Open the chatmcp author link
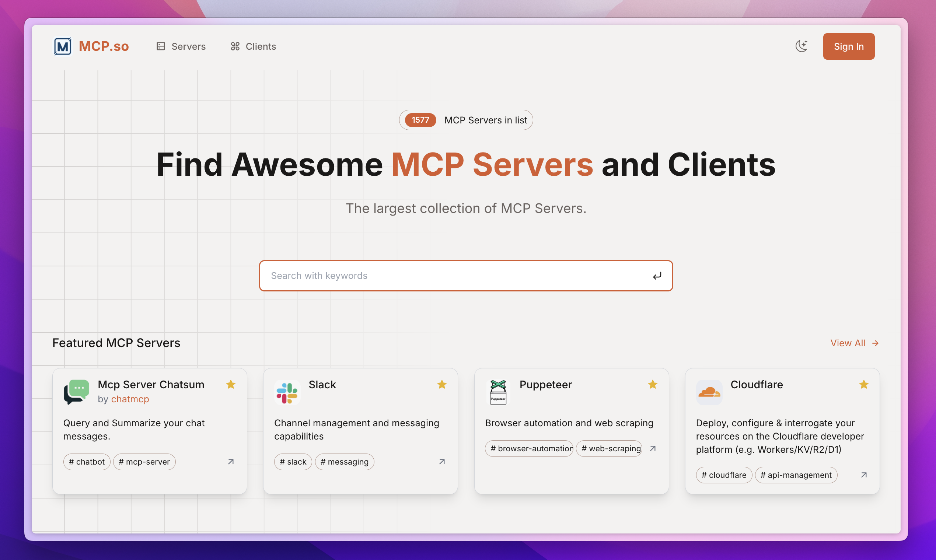 [x=130, y=399]
